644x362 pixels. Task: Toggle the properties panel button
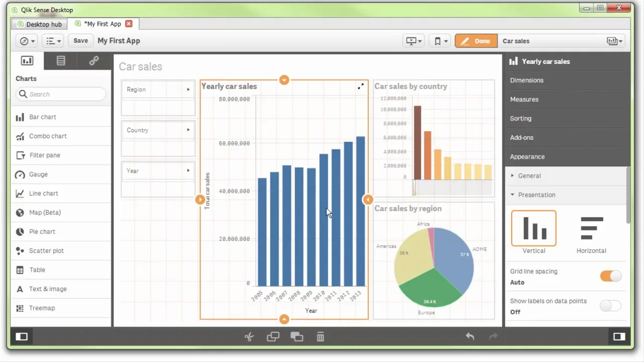click(x=619, y=337)
